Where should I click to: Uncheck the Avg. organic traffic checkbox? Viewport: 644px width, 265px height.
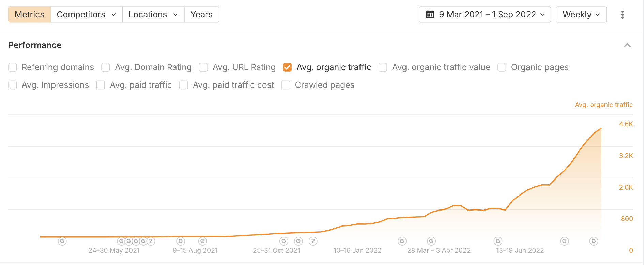287,67
